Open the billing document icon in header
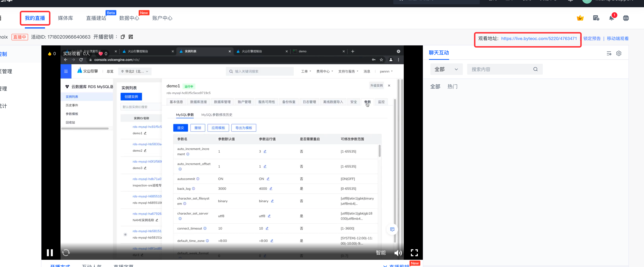Viewport: 644px width, 267px height. pyautogui.click(x=596, y=18)
